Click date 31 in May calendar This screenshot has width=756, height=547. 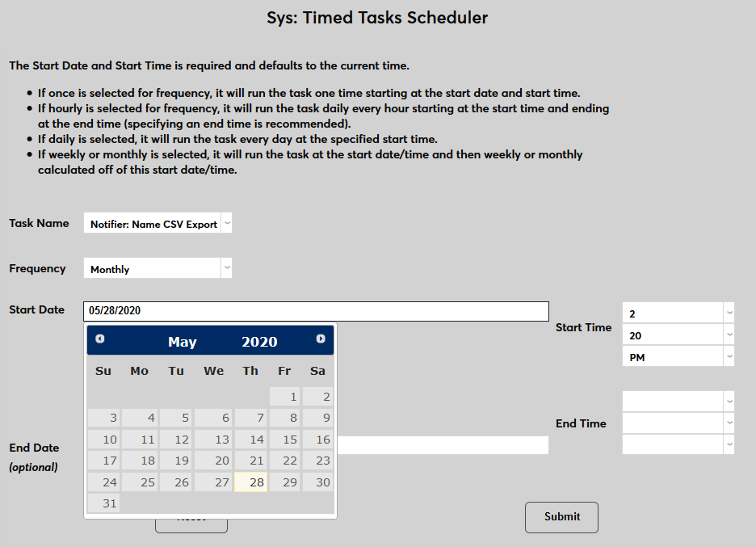coord(103,503)
